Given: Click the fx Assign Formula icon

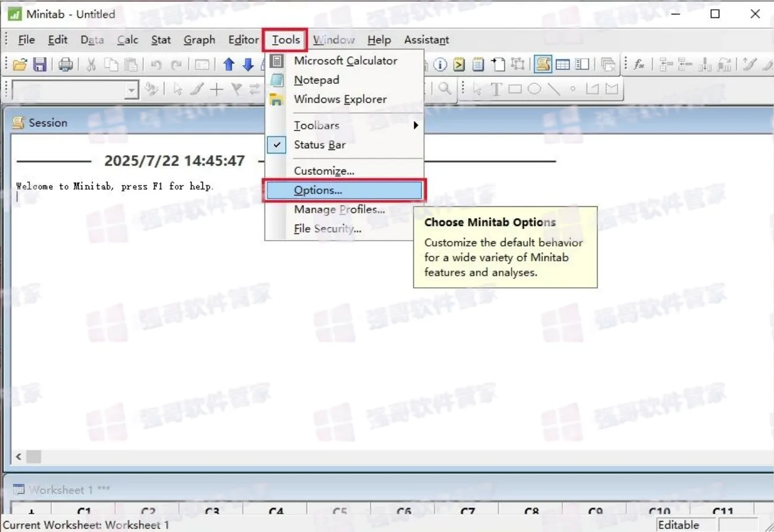Looking at the screenshot, I should pyautogui.click(x=639, y=64).
